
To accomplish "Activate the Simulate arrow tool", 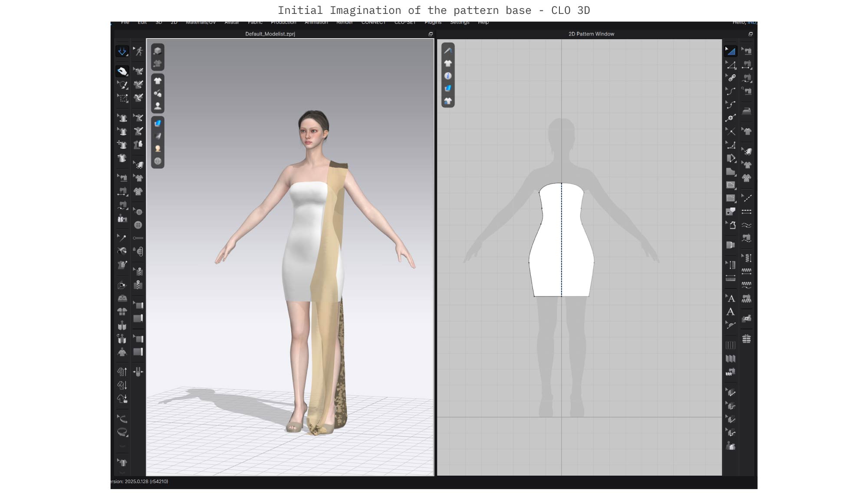I will pyautogui.click(x=122, y=51).
